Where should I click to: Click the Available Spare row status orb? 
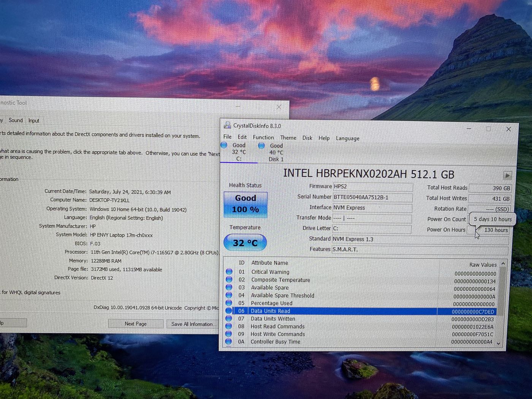click(x=229, y=287)
